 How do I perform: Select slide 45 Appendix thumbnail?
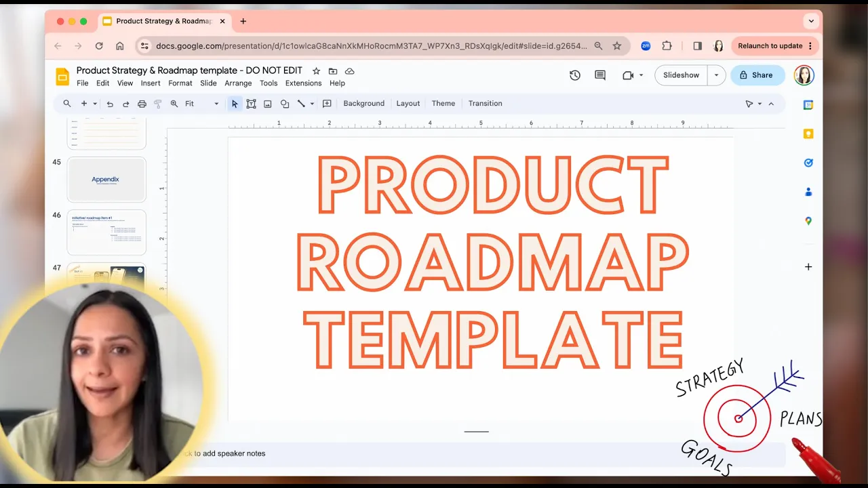click(106, 180)
